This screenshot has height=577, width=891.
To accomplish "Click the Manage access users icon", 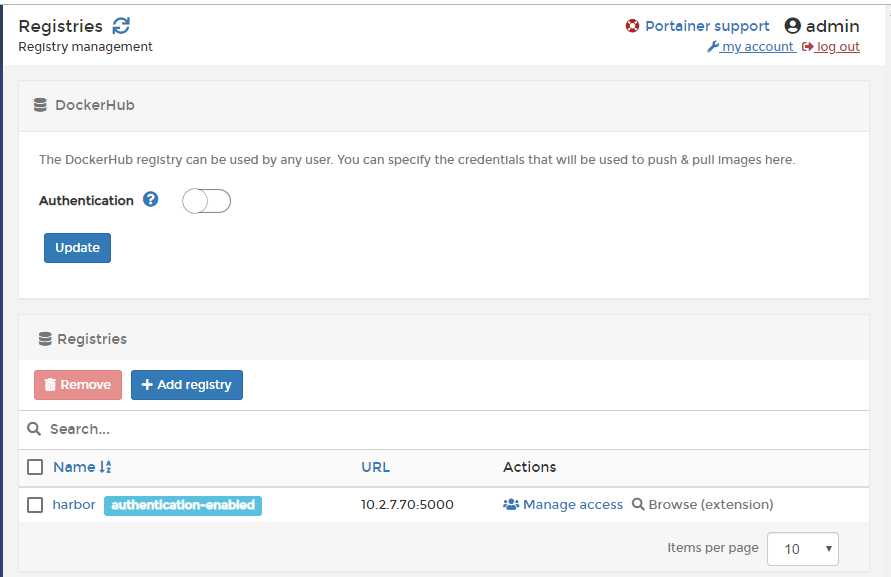I will point(511,504).
